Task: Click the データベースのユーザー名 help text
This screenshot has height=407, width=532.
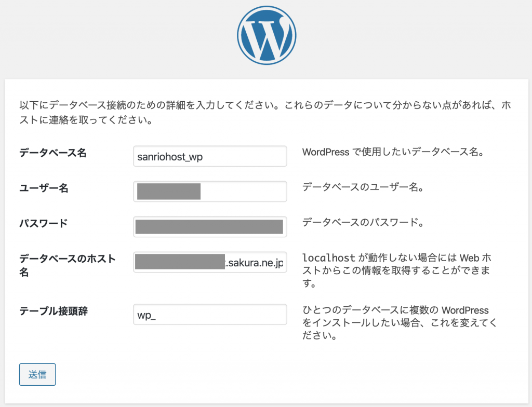Action: [x=363, y=188]
